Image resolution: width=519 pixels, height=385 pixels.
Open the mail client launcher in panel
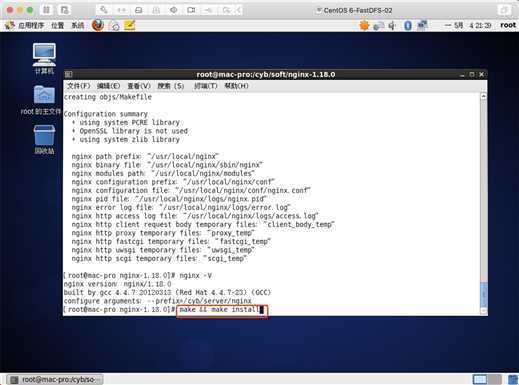coord(114,26)
